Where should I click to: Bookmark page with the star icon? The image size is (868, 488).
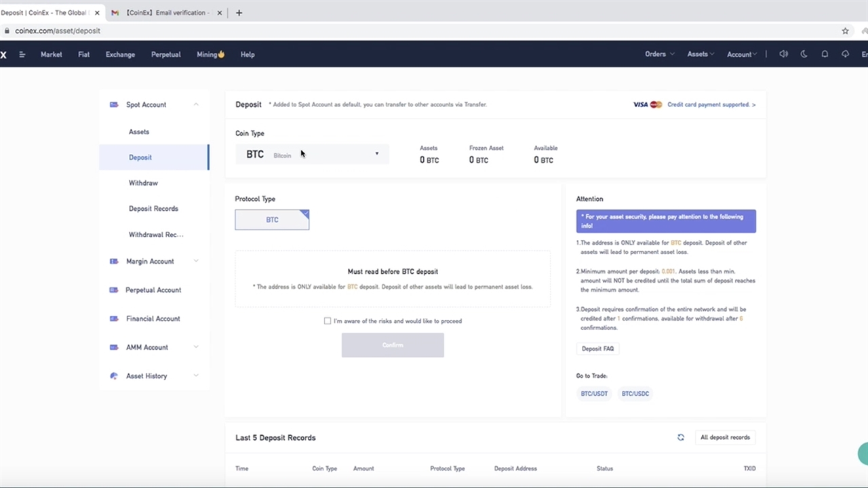(x=845, y=30)
